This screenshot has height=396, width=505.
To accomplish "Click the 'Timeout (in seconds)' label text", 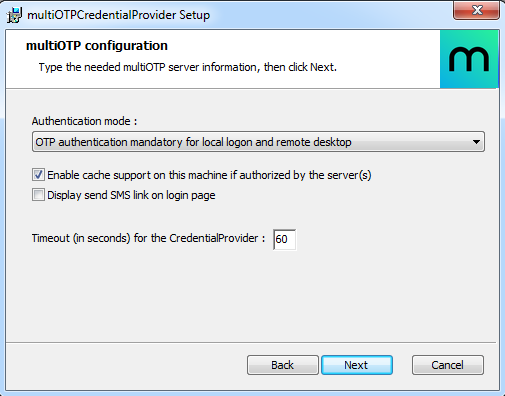I will [148, 238].
